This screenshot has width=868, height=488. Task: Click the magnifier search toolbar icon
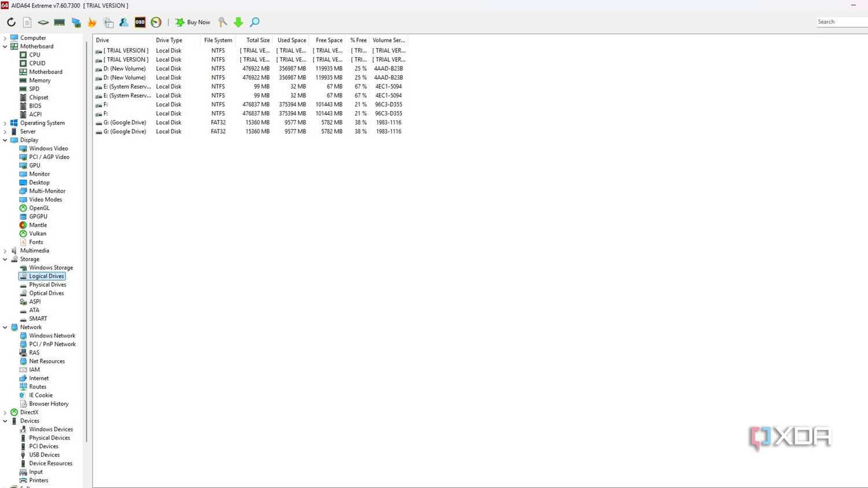tap(255, 22)
